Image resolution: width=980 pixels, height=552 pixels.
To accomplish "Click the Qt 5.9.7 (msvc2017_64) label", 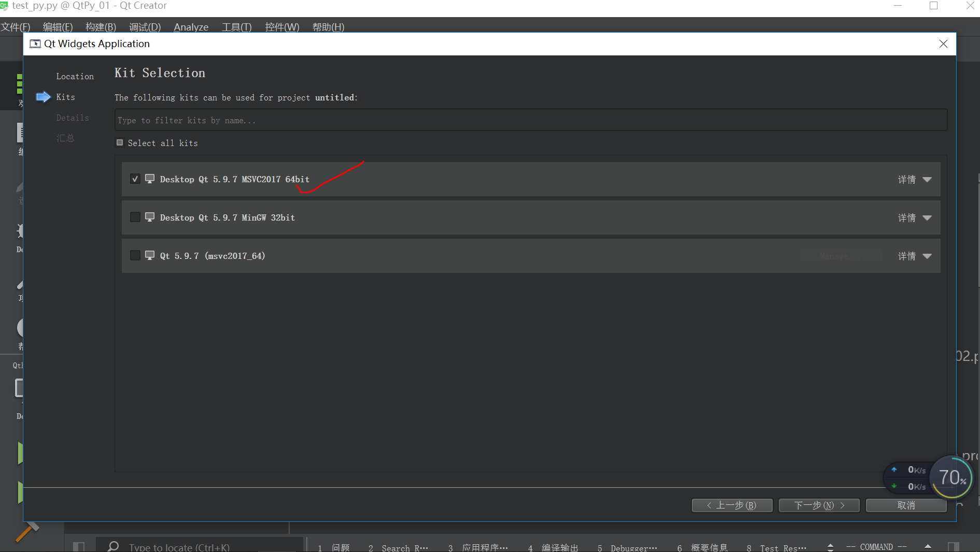I will (x=212, y=256).
